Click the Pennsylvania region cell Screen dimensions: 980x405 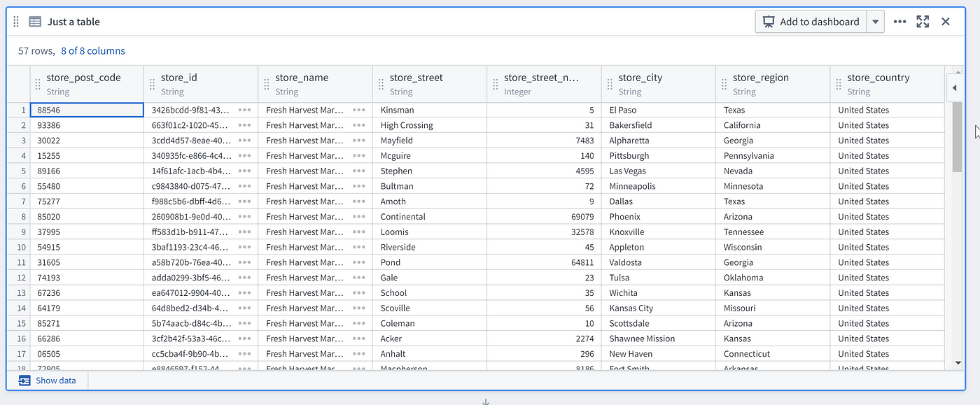coord(773,156)
